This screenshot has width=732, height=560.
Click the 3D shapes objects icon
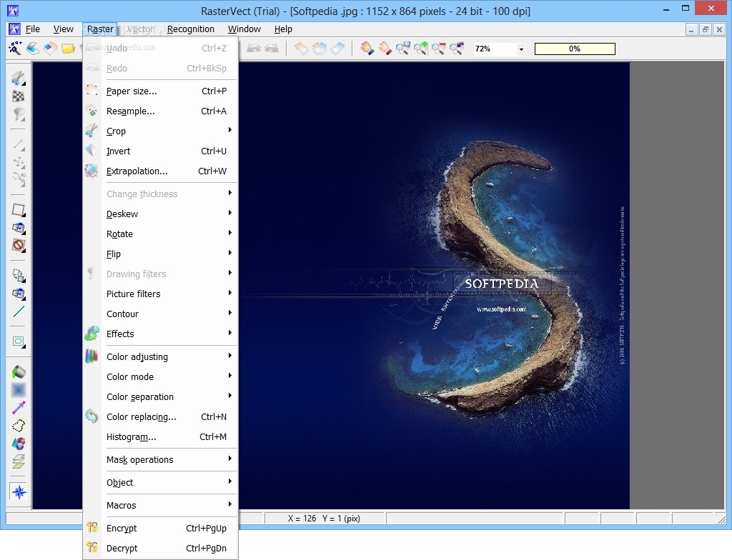[x=18, y=444]
